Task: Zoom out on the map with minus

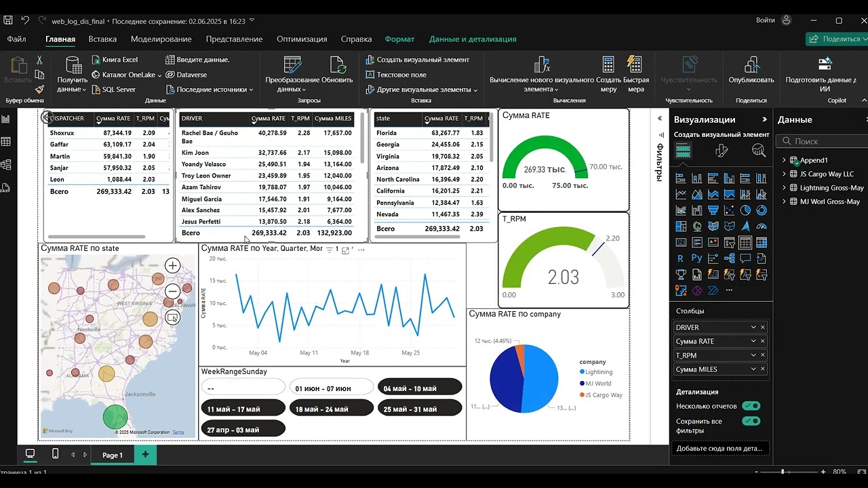Action: pyautogui.click(x=173, y=291)
